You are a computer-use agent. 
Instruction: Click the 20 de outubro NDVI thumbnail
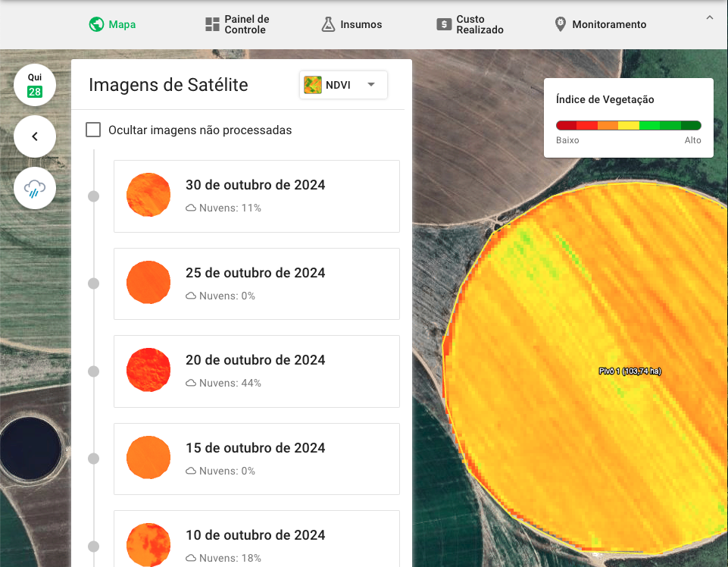pos(148,371)
